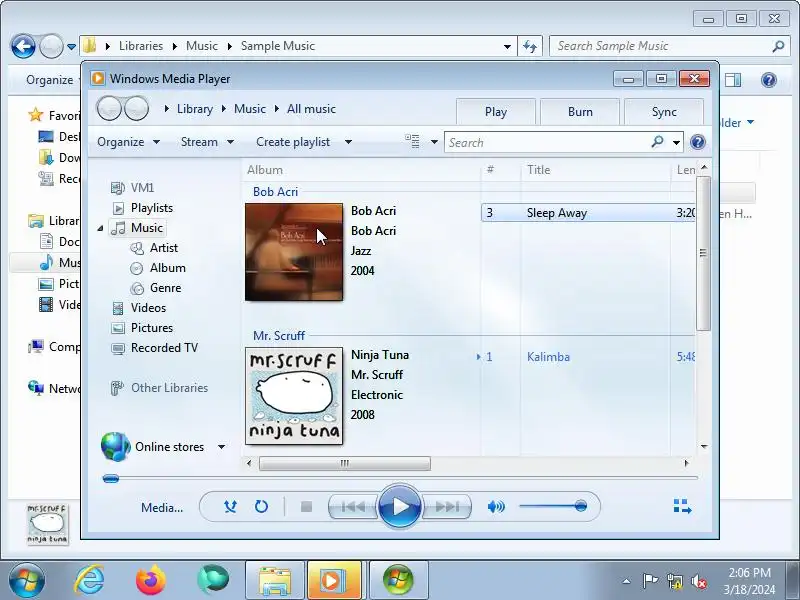Open Explorer address bar history dropdown
This screenshot has width=800, height=600.
point(507,46)
